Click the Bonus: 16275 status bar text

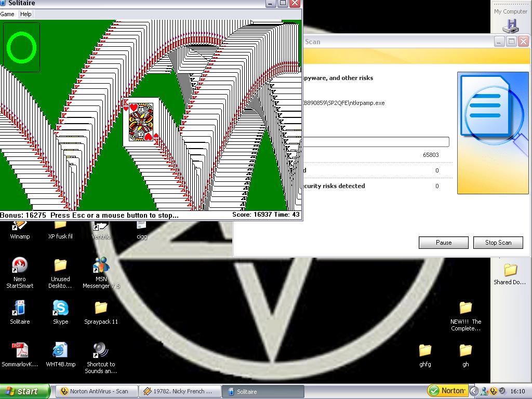tap(23, 215)
